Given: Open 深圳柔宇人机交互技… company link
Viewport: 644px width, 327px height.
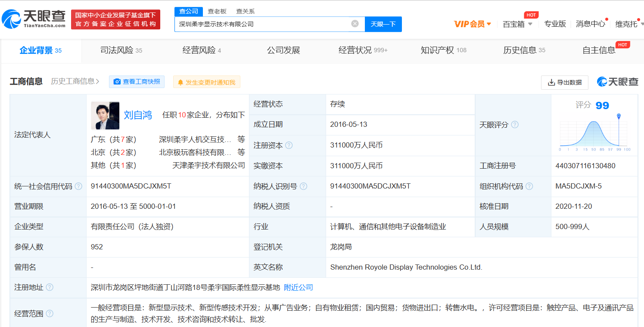Looking at the screenshot, I should pos(196,139).
